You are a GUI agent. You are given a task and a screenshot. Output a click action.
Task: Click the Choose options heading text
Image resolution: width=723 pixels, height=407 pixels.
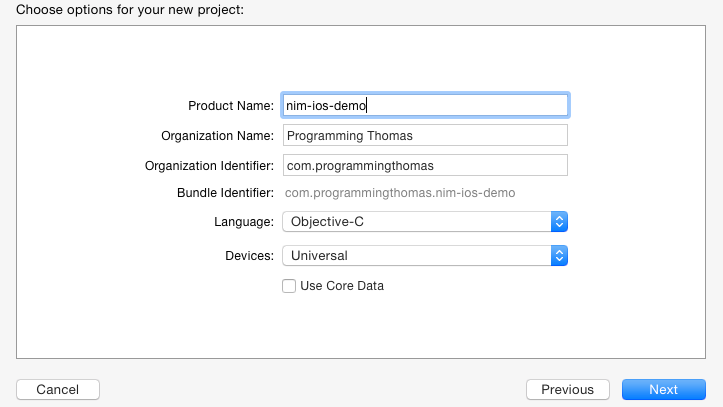(130, 9)
